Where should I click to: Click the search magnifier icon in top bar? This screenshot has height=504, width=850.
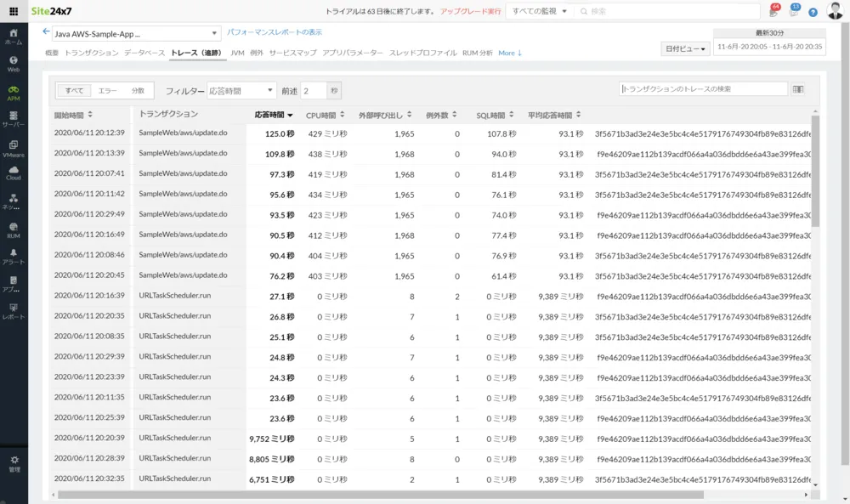584,11
